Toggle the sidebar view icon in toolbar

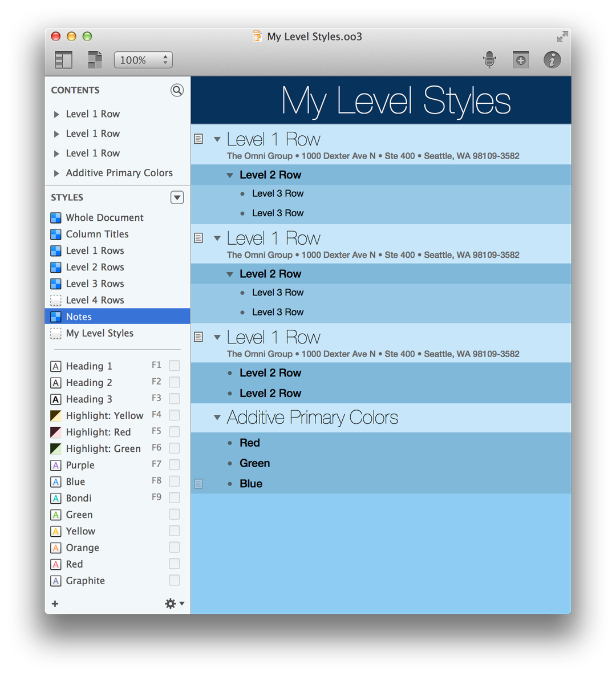[x=63, y=60]
